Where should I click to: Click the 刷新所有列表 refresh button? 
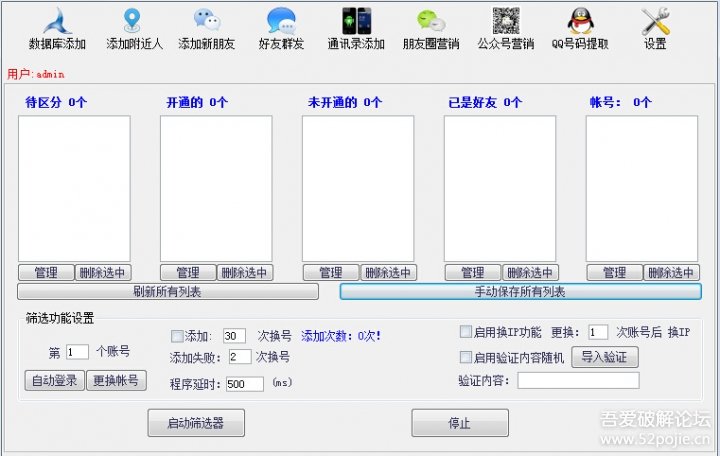(168, 292)
